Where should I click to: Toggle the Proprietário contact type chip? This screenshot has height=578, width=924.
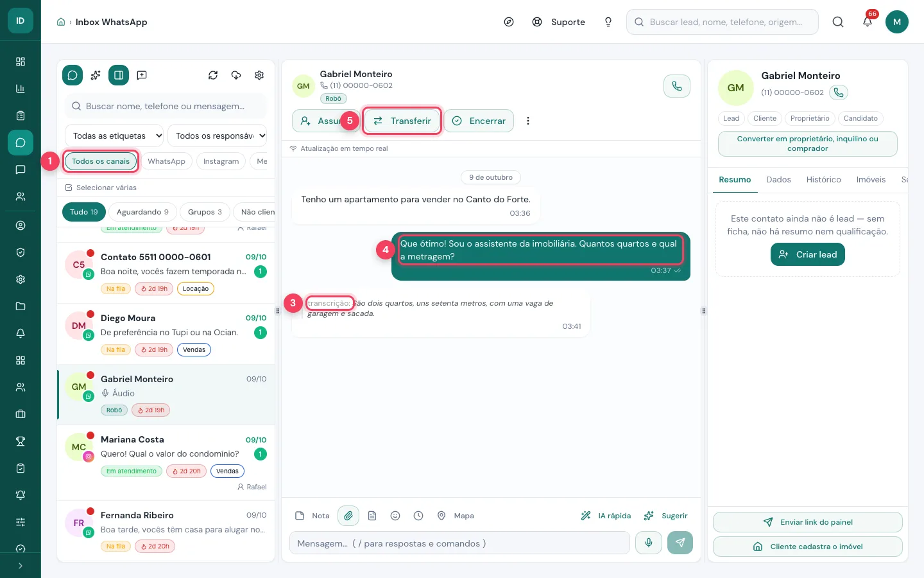click(x=810, y=118)
